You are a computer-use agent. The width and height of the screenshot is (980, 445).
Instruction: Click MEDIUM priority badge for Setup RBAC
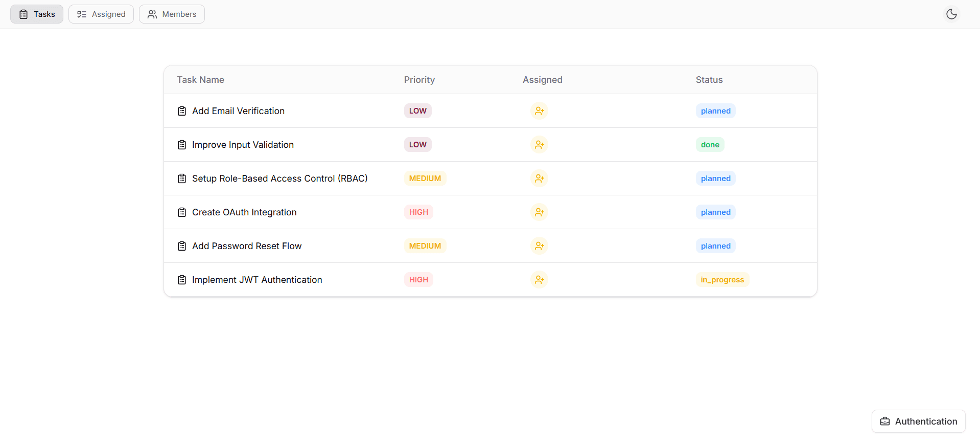425,179
